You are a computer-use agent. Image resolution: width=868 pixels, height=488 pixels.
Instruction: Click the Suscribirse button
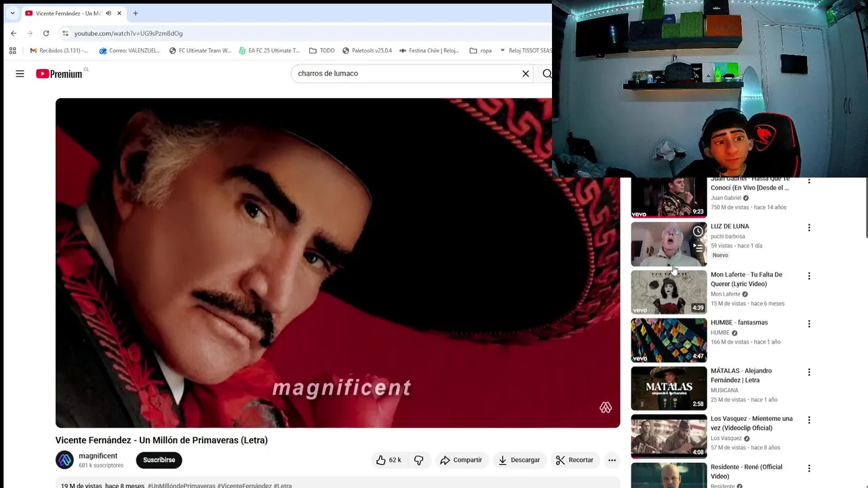pyautogui.click(x=159, y=460)
